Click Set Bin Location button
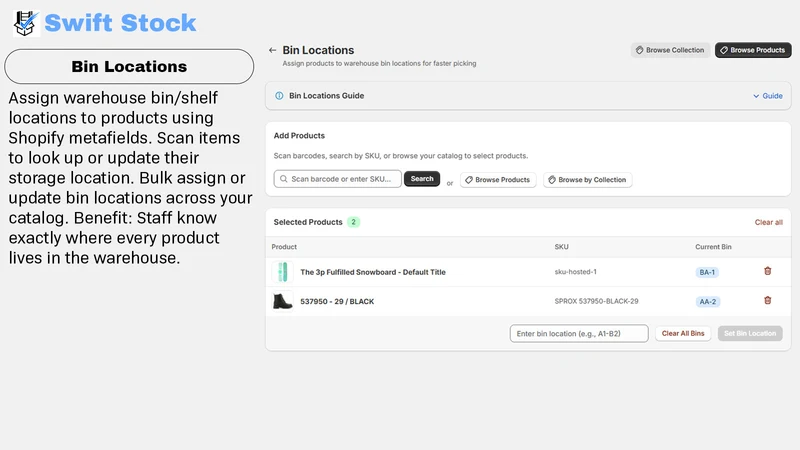Screen dimensions: 800x450 pyautogui.click(x=749, y=334)
